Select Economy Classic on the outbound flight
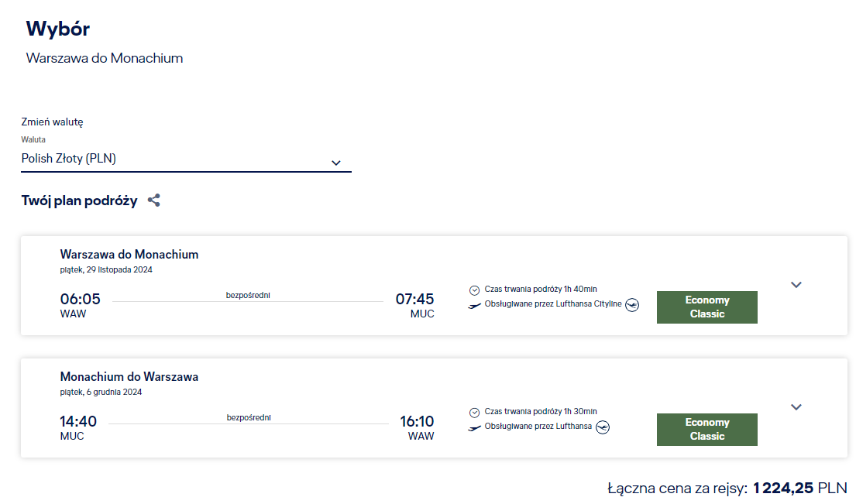The width and height of the screenshot is (856, 504). [x=707, y=307]
